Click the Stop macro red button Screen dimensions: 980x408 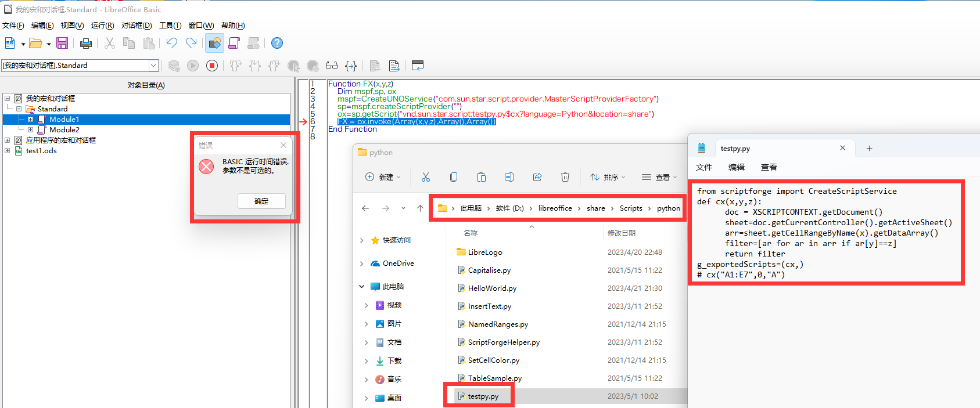[212, 66]
